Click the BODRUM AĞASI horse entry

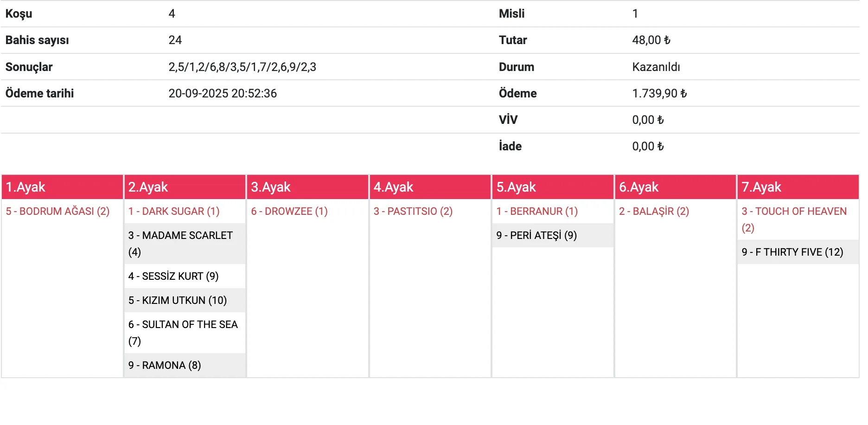57,212
